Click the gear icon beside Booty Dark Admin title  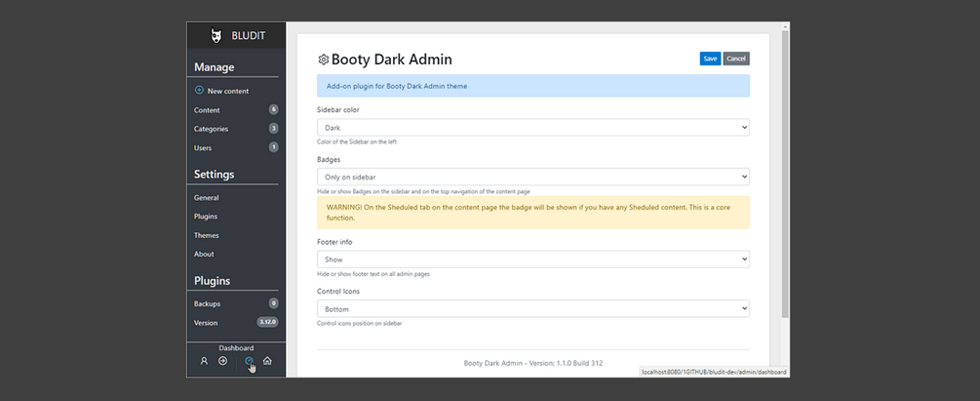[x=323, y=60]
